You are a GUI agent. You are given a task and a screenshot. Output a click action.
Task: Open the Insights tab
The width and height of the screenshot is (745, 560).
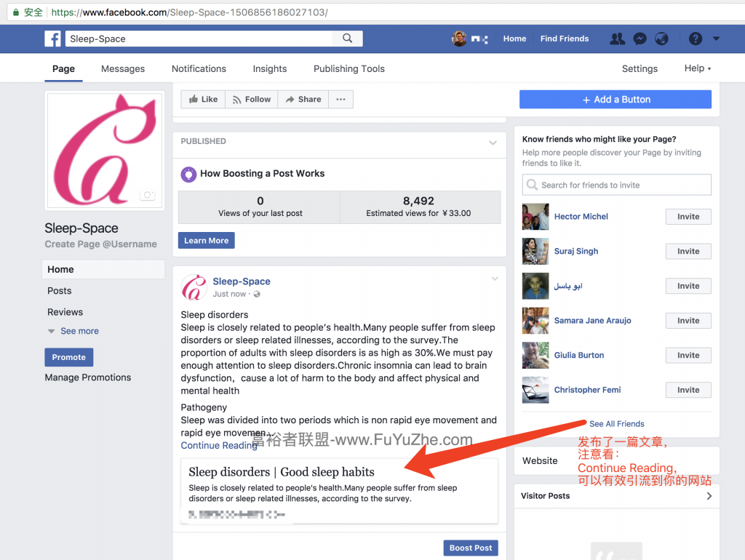coord(270,68)
